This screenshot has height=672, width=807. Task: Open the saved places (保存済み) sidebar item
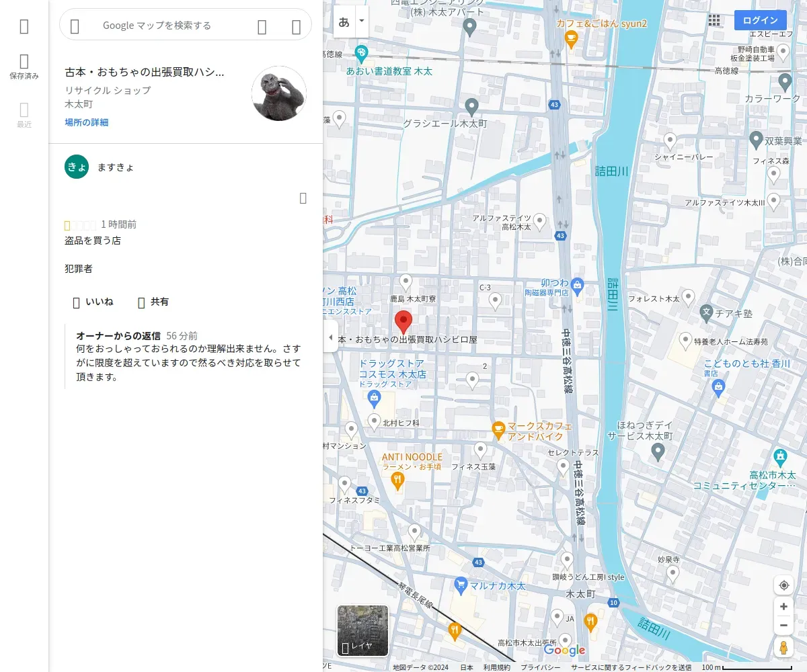24,67
